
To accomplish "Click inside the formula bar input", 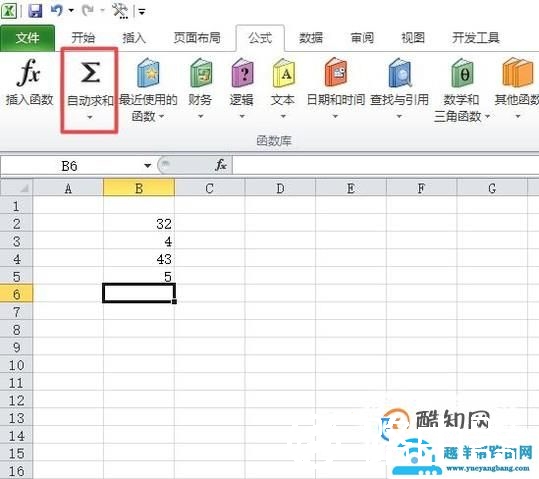I will pos(386,165).
